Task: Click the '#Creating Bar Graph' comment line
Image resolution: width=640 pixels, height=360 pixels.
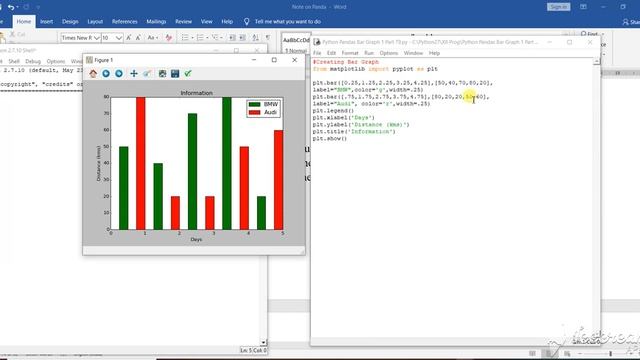Action: click(x=346, y=62)
